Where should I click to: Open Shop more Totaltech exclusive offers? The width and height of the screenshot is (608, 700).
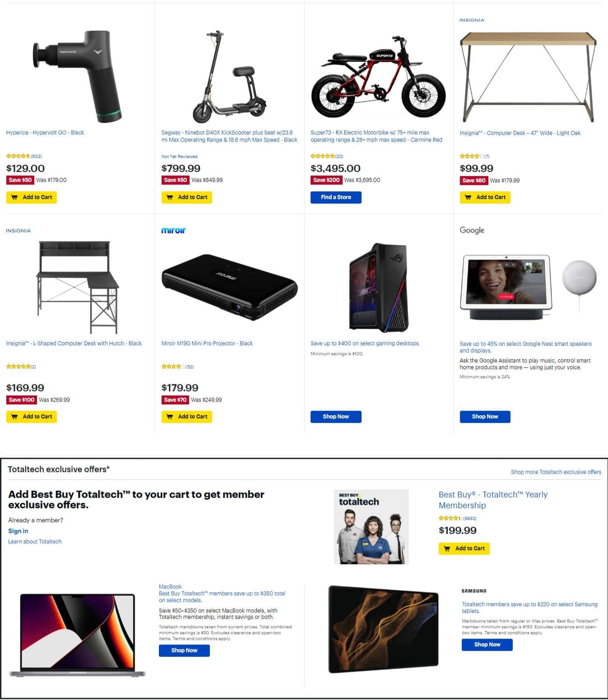[x=556, y=472]
